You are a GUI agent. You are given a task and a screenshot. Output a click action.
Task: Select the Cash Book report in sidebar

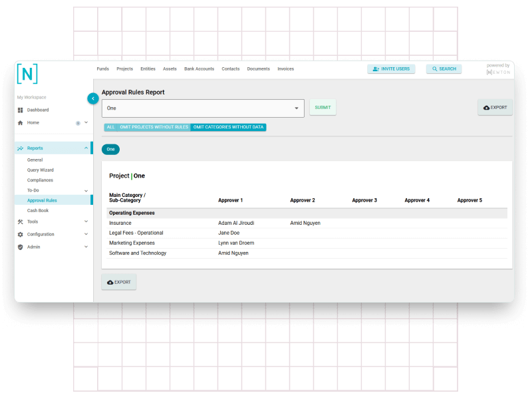coord(38,211)
